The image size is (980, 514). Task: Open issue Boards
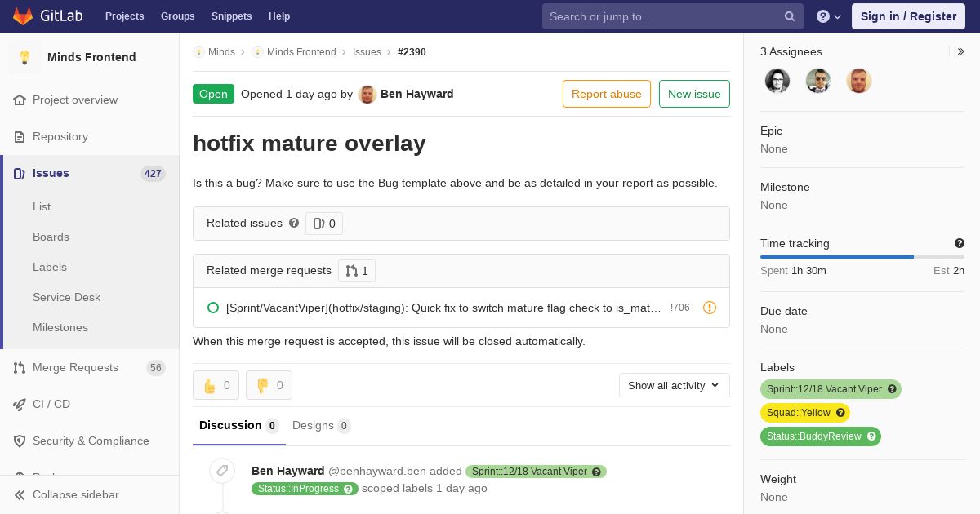click(x=51, y=237)
